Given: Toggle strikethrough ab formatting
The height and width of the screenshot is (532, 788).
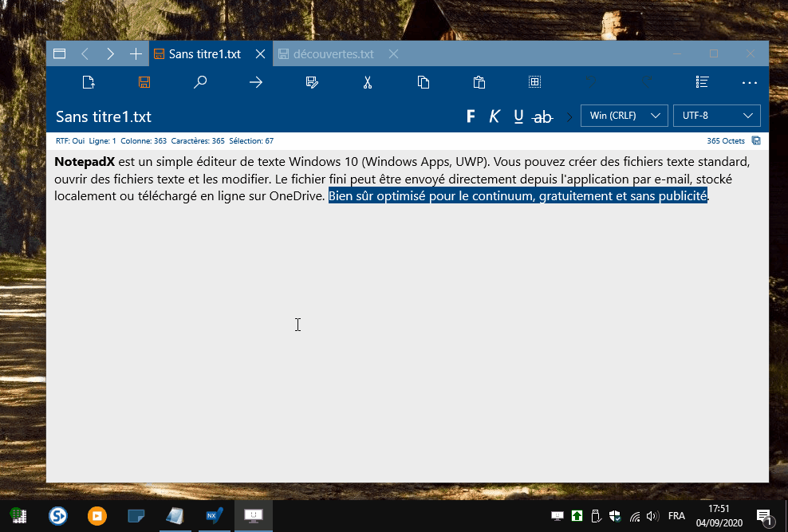Looking at the screenshot, I should (542, 117).
